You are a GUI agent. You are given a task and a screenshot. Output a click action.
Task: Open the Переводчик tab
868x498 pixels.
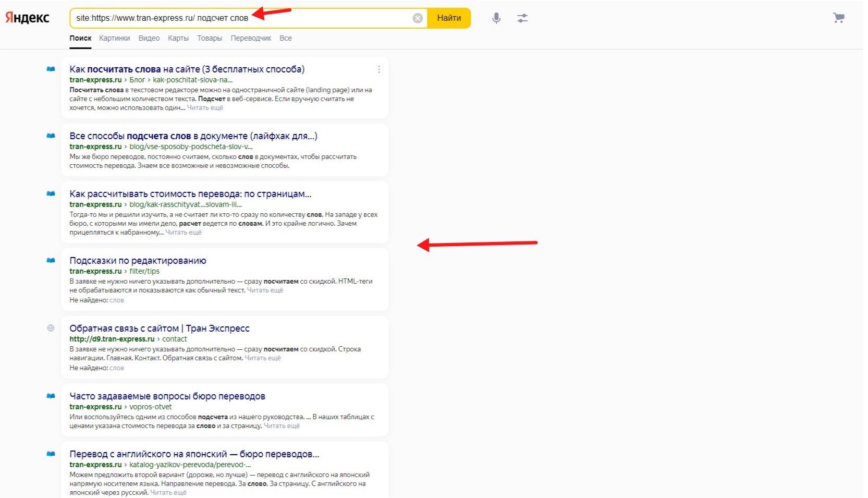point(251,38)
